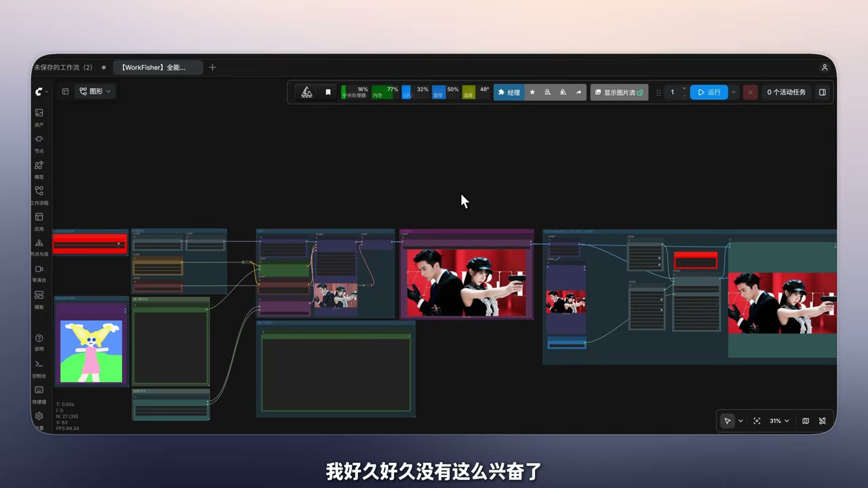This screenshot has height=488, width=868.
Task: Increase the batch count stepper
Action: tap(684, 89)
